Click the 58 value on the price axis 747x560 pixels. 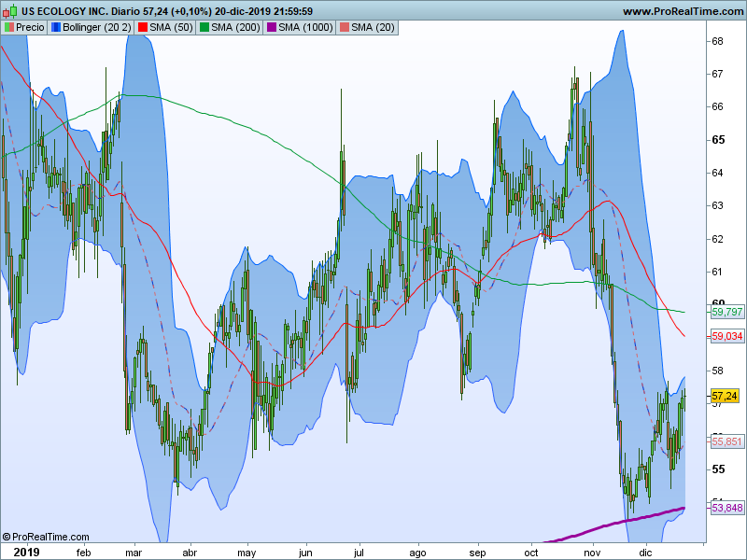(717, 371)
